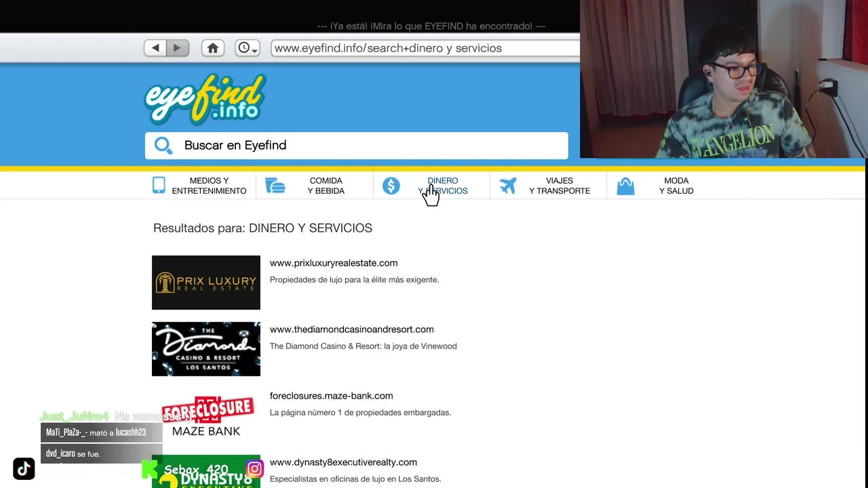Click the tablet icon for Medios y Entretenimiento
Viewport: 868px width, 488px height.
pyautogui.click(x=159, y=185)
